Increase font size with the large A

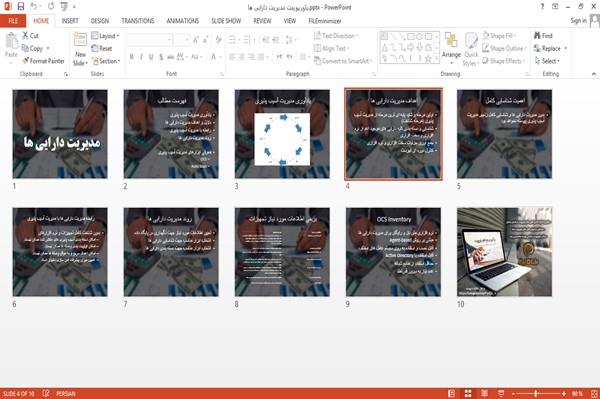click(x=196, y=40)
